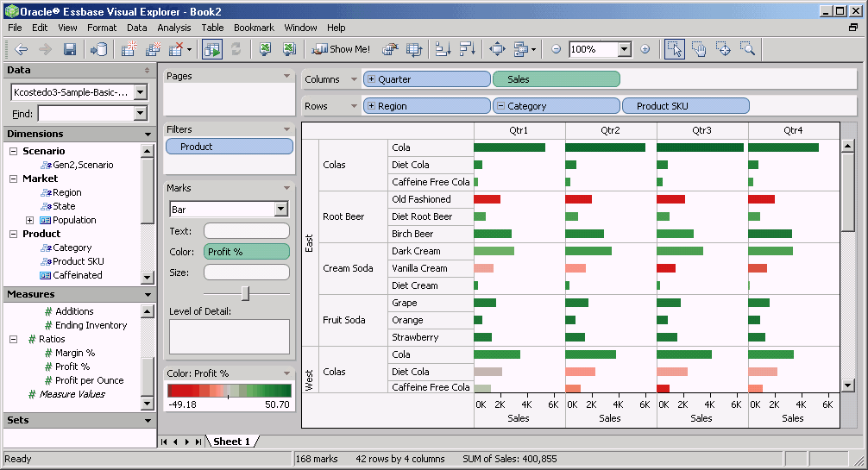Collapse the Scenario dimension node
The height and width of the screenshot is (470, 868).
pos(13,151)
